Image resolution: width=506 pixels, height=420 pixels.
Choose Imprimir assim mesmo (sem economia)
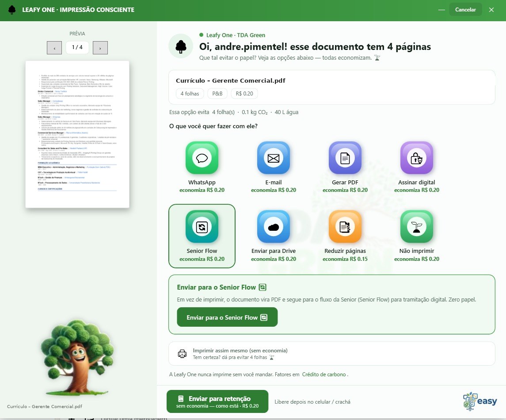click(x=332, y=354)
